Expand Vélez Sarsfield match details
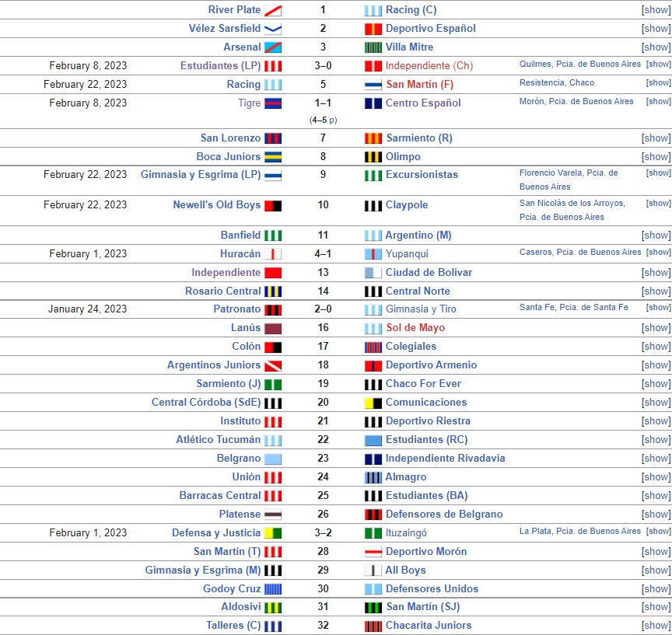The width and height of the screenshot is (672, 635). pos(656,28)
